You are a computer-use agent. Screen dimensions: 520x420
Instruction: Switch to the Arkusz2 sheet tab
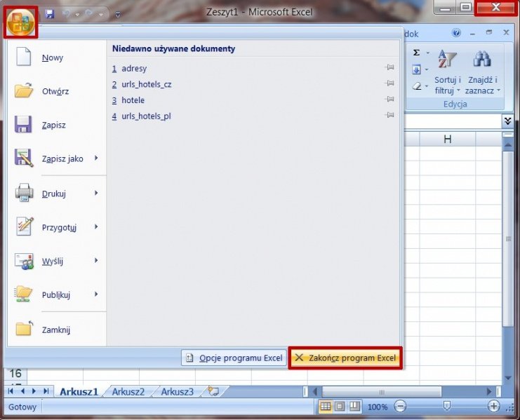(128, 392)
